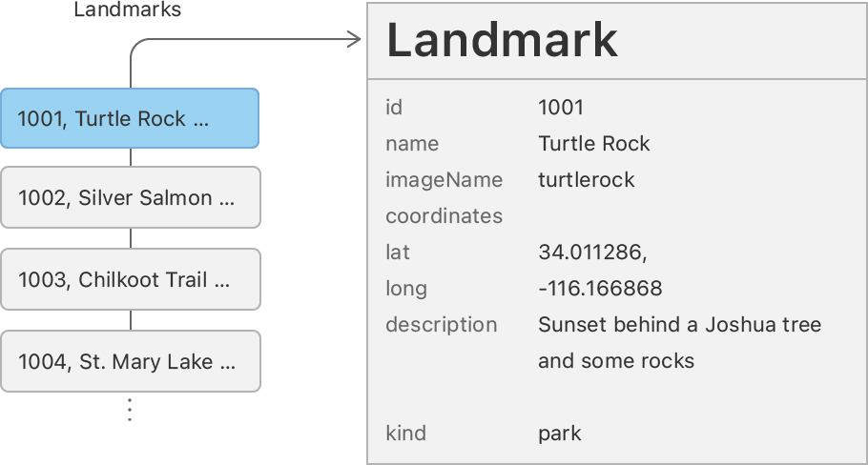
Task: Click the arrowhead pointing to Landmark panel
Action: (x=354, y=39)
